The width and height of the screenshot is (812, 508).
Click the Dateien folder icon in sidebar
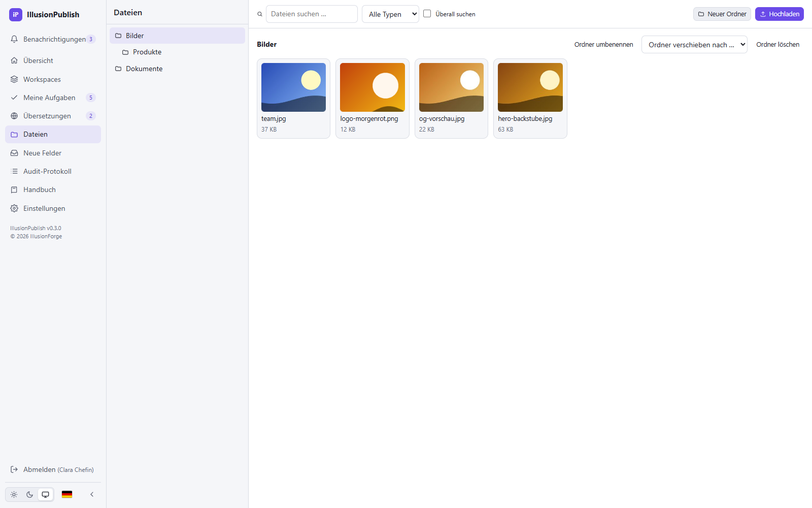coord(14,135)
